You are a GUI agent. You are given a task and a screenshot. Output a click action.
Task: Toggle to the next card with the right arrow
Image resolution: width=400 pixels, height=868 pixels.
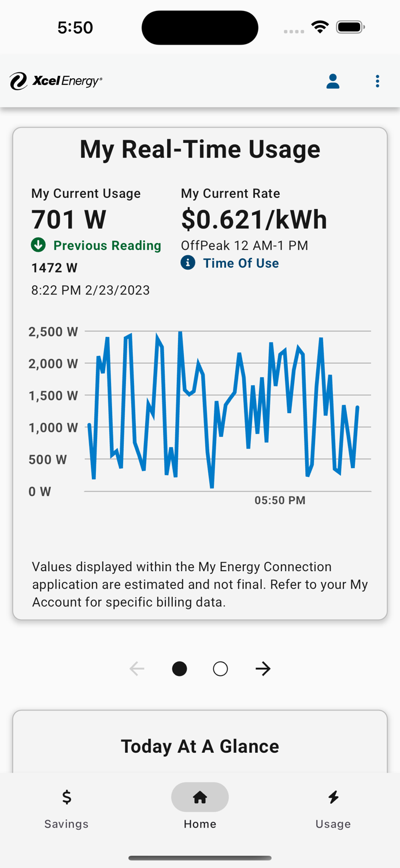tap(263, 668)
